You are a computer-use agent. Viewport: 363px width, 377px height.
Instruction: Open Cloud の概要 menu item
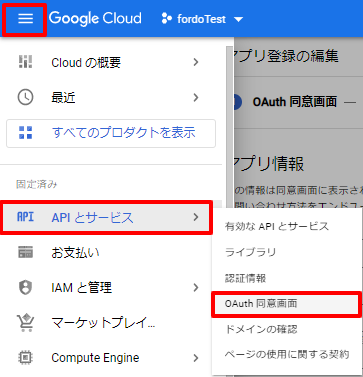tap(111, 62)
